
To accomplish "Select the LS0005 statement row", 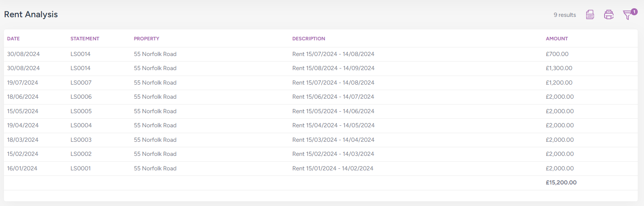I will coord(81,111).
